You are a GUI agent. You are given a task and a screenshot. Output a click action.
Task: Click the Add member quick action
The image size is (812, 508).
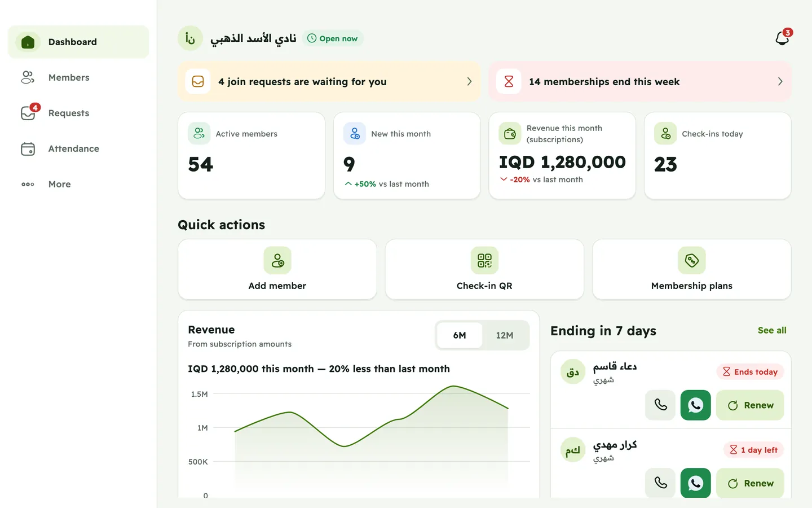[277, 269]
